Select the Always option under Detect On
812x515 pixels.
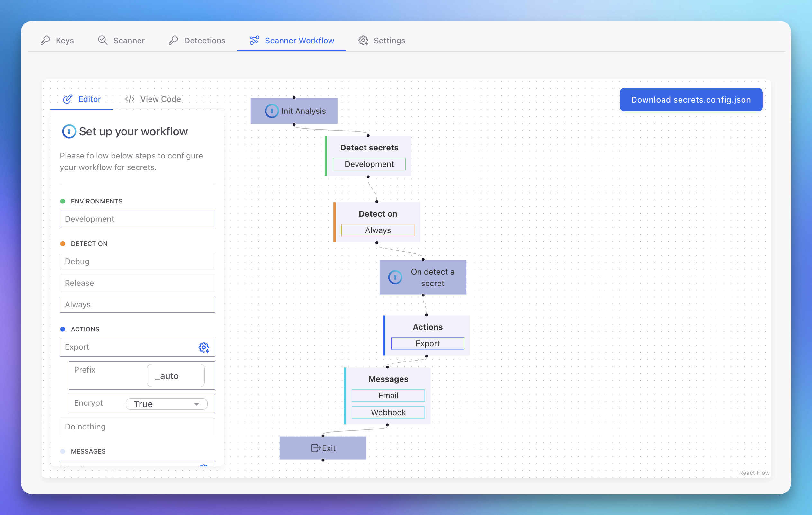(x=137, y=304)
